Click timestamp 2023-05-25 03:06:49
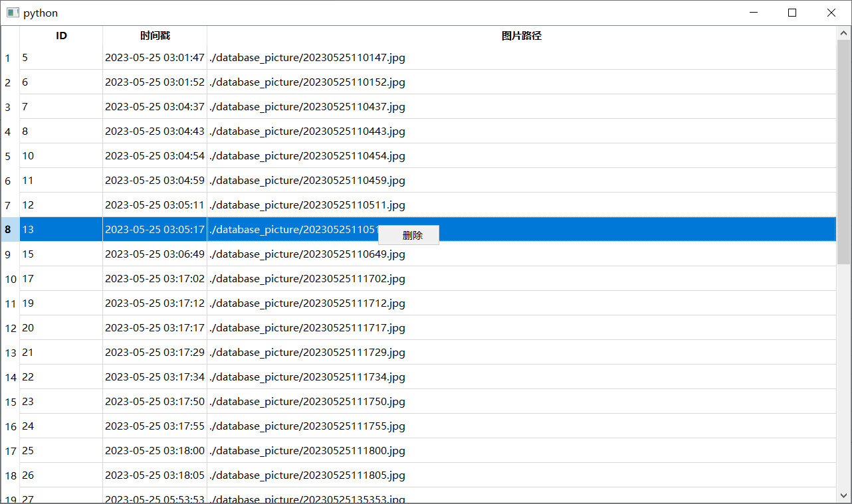The image size is (852, 504). [155, 254]
